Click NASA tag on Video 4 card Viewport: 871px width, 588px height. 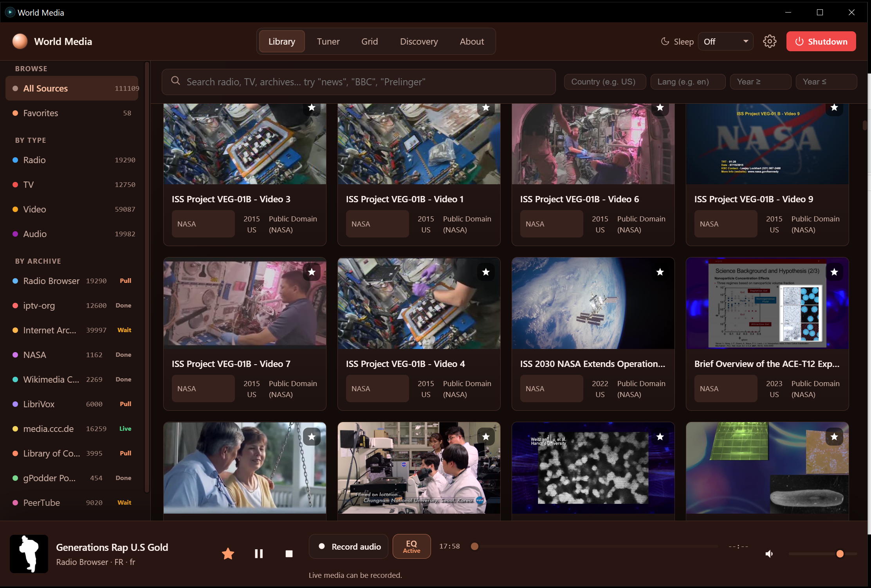click(x=377, y=388)
